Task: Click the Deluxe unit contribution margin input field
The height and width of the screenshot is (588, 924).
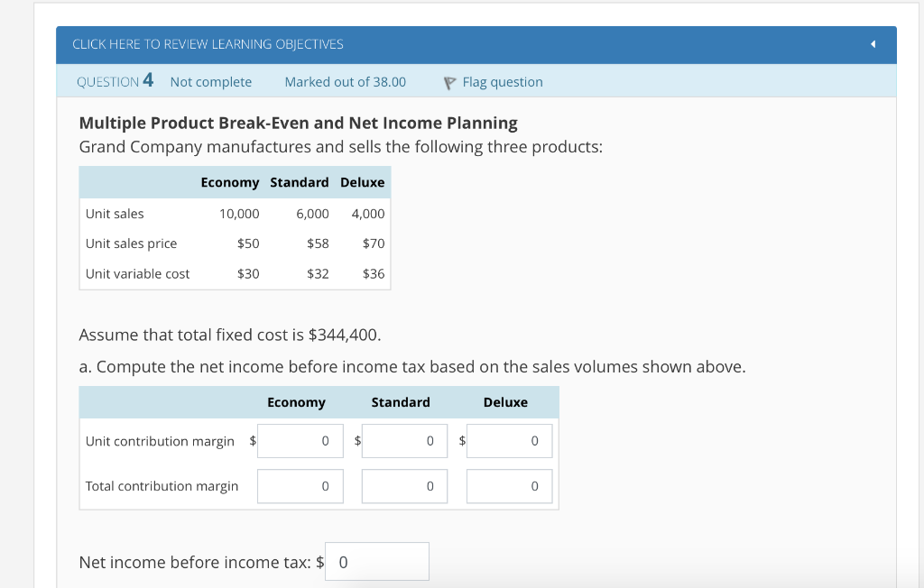Action: [509, 441]
